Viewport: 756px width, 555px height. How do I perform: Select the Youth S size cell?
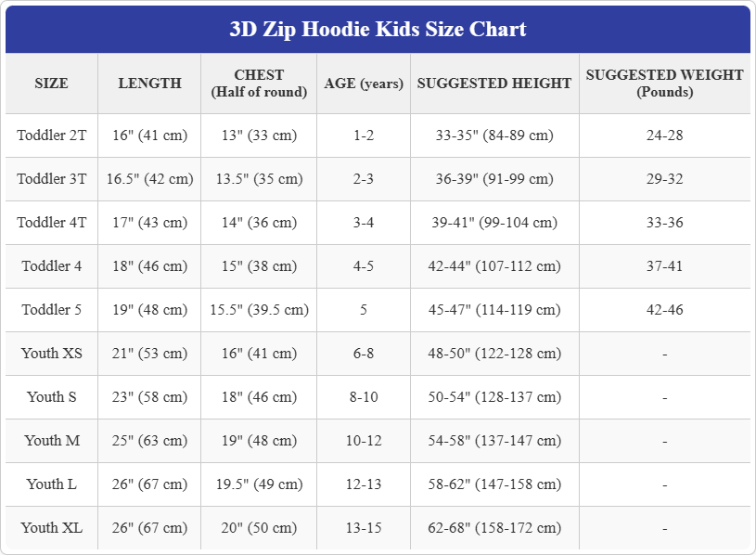51,397
